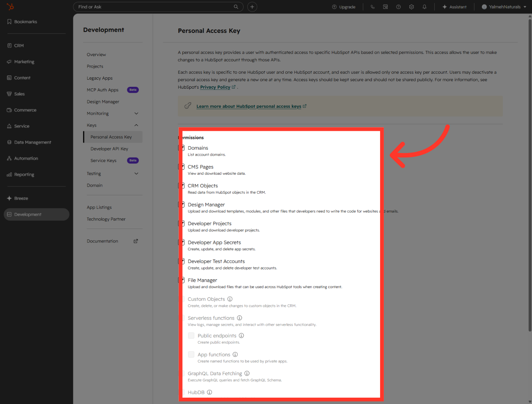Click the 'File Manager' permission label
The image size is (532, 404).
(x=202, y=280)
